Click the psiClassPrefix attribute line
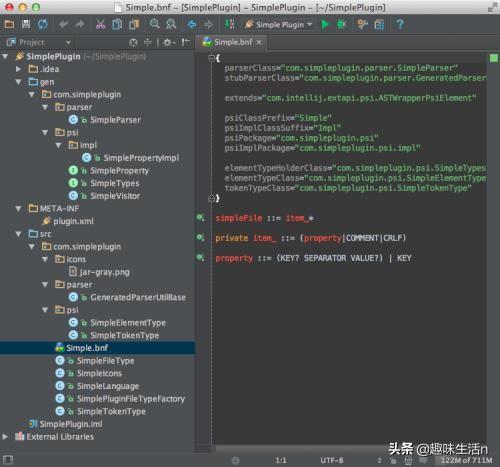The height and width of the screenshot is (467, 500). [278, 118]
